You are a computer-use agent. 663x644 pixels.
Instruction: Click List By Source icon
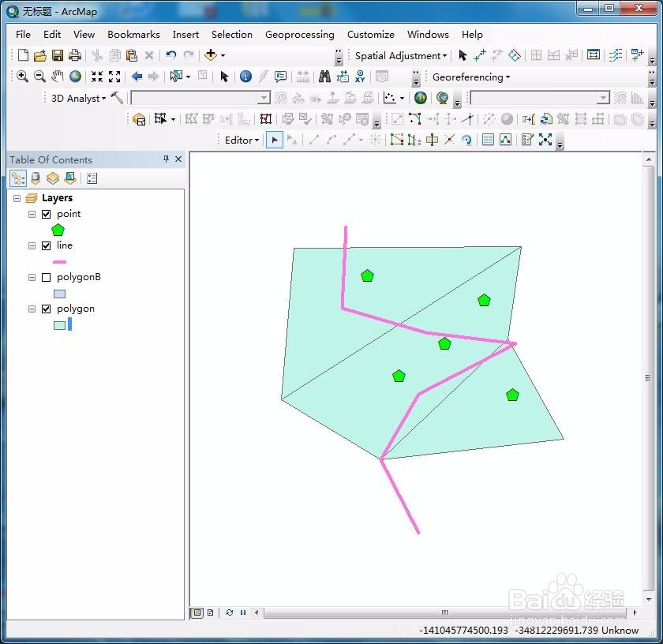[36, 178]
